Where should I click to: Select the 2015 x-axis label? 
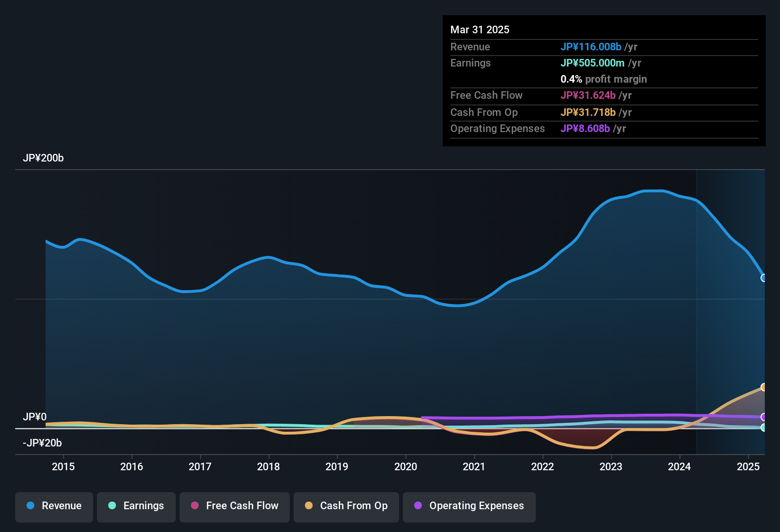click(63, 466)
